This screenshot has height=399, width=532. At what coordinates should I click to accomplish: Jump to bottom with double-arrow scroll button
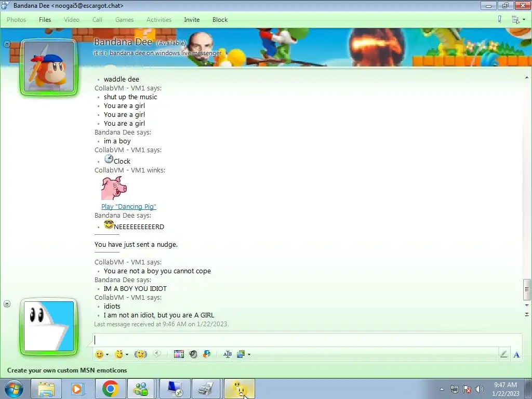click(x=527, y=314)
